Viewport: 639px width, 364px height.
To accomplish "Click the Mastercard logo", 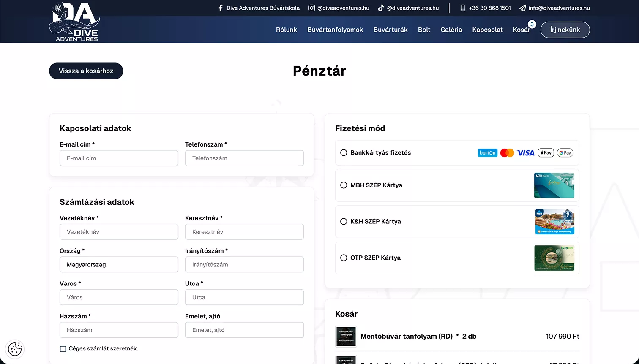I will pyautogui.click(x=507, y=153).
